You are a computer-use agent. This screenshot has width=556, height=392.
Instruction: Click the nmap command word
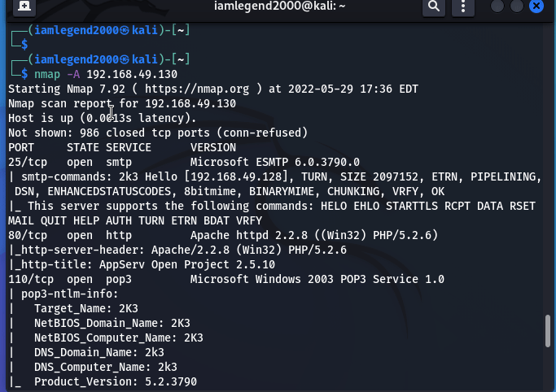coord(47,74)
